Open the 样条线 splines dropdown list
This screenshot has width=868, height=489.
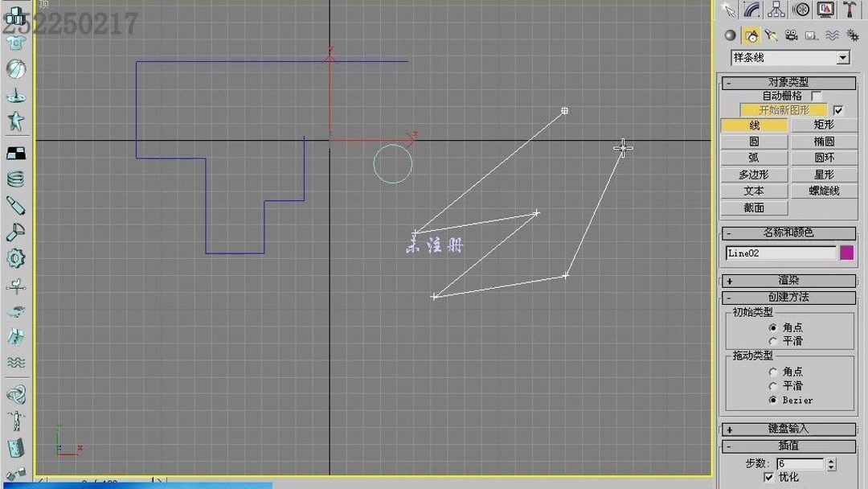click(x=843, y=57)
